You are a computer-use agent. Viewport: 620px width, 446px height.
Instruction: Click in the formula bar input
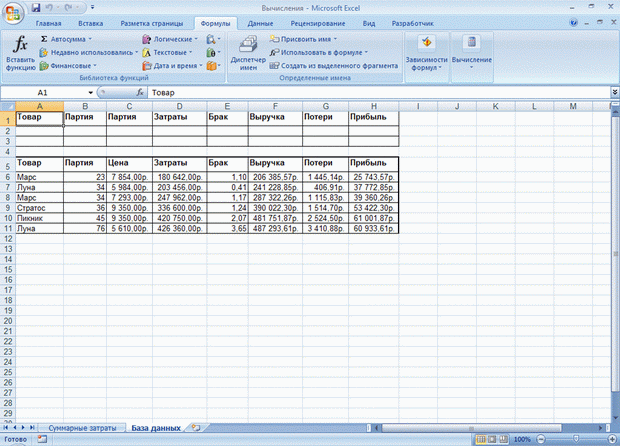tap(380, 93)
